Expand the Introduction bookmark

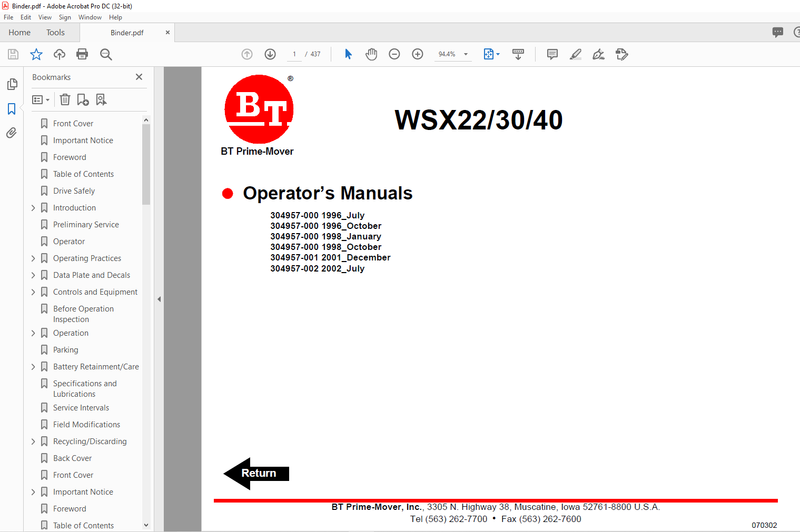click(33, 208)
